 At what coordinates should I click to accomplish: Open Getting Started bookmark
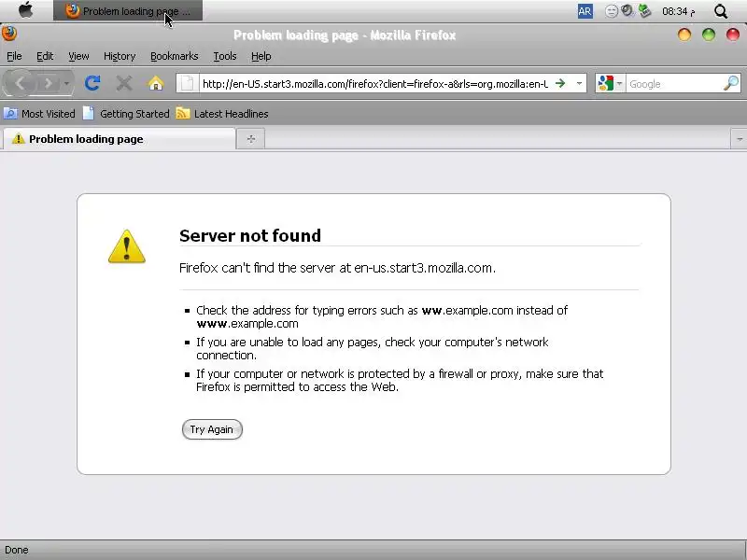[126, 114]
